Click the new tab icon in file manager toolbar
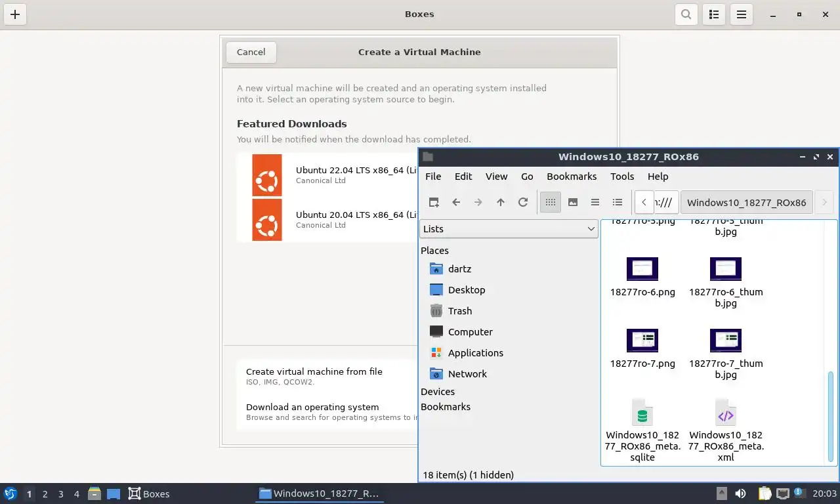This screenshot has width=840, height=504. coord(434,202)
